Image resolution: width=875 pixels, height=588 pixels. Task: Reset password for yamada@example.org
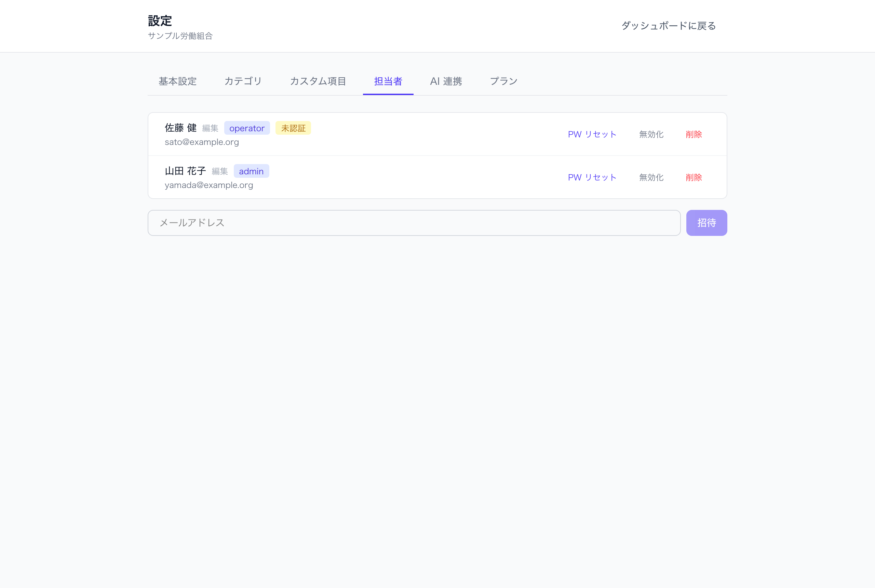[x=592, y=177]
